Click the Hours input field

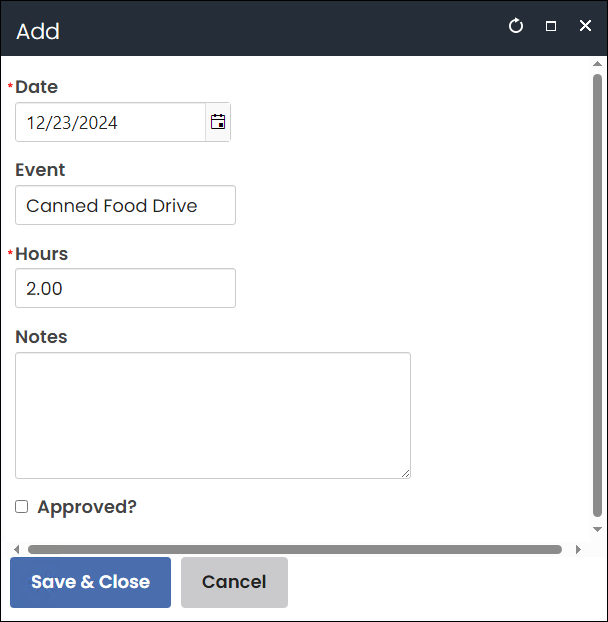(125, 288)
